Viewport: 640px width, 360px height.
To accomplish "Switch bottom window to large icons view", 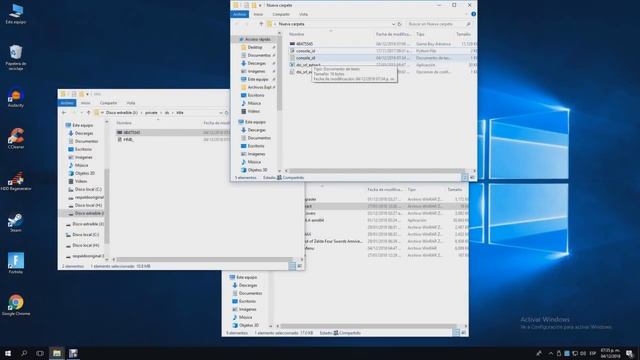I will 464,333.
